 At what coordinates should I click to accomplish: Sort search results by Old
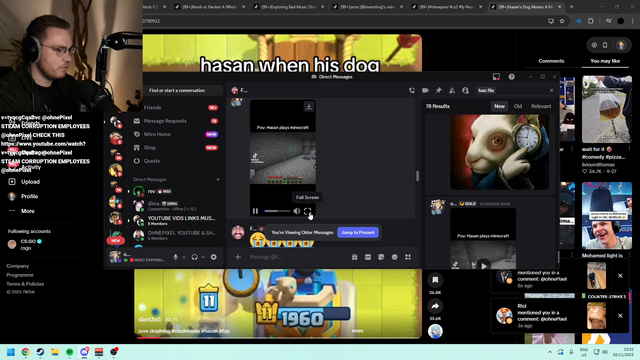518,106
